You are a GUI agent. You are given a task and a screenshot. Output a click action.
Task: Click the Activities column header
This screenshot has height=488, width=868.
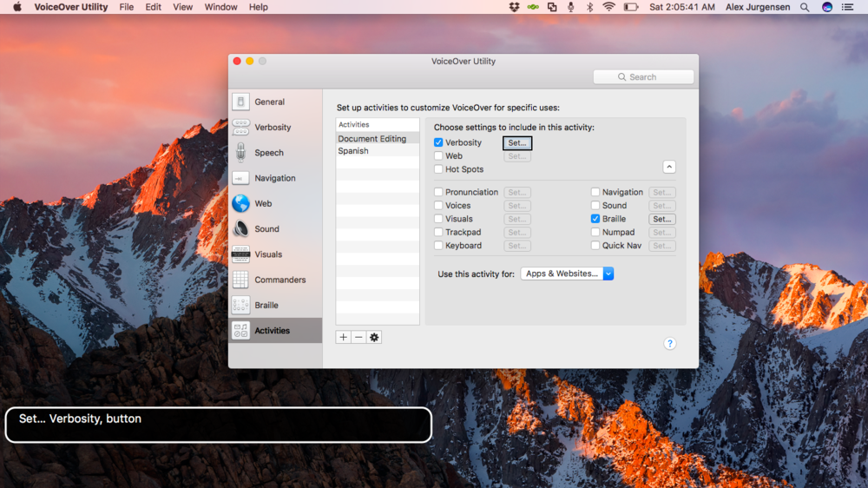(x=378, y=125)
